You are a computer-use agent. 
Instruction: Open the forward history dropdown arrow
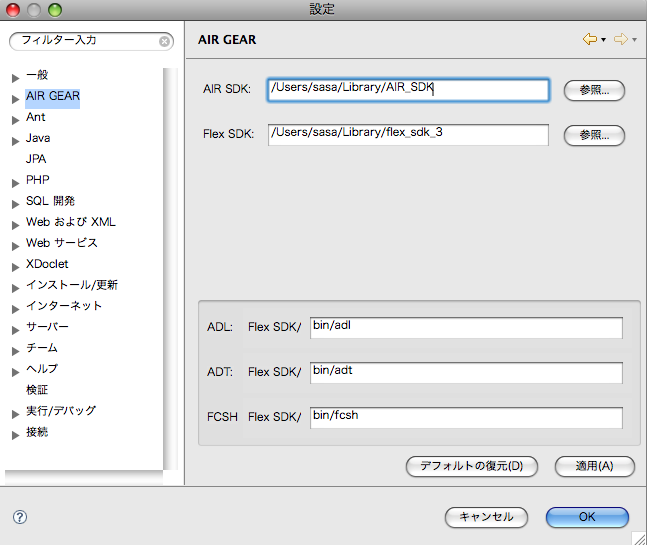(634, 41)
